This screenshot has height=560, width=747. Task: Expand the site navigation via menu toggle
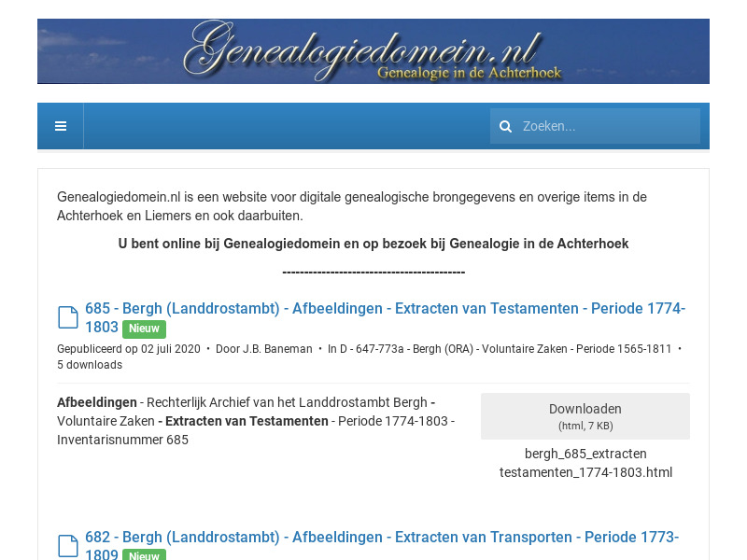60,125
